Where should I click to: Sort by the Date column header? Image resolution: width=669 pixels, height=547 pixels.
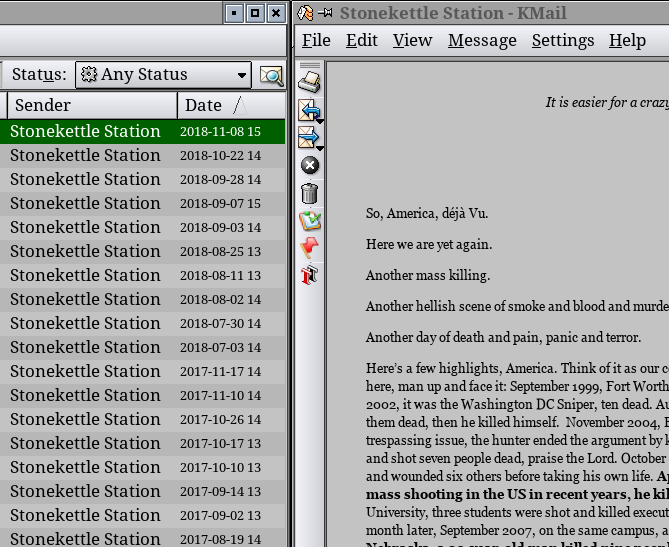click(x=232, y=105)
